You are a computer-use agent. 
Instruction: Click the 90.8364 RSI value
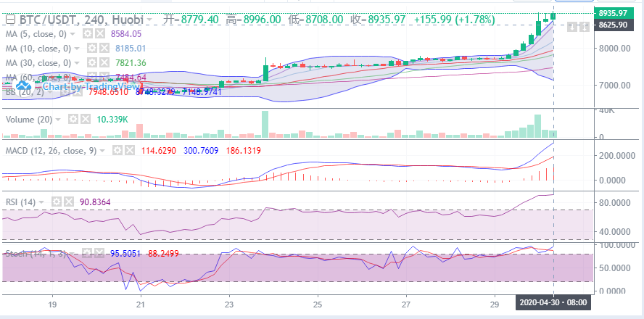[96, 202]
